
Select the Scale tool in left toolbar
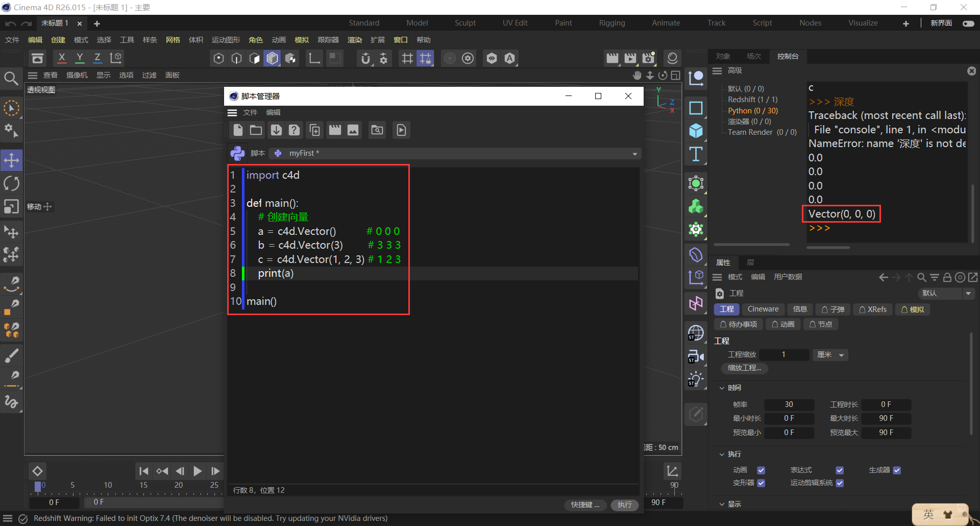click(x=11, y=206)
